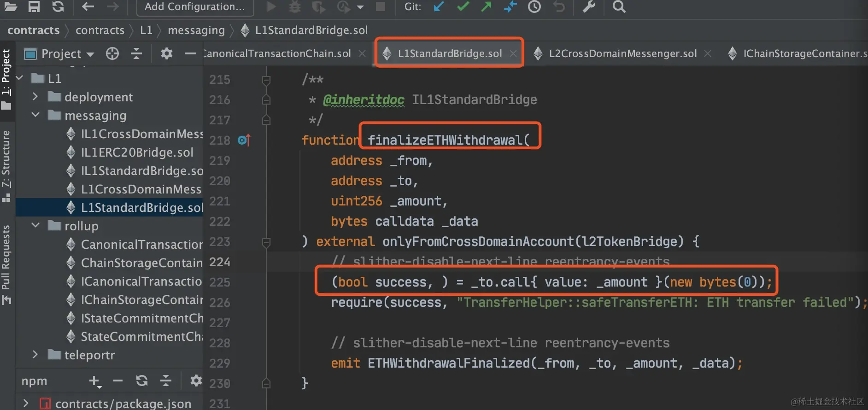Click 'contracts' root breadcrumb

pyautogui.click(x=34, y=30)
